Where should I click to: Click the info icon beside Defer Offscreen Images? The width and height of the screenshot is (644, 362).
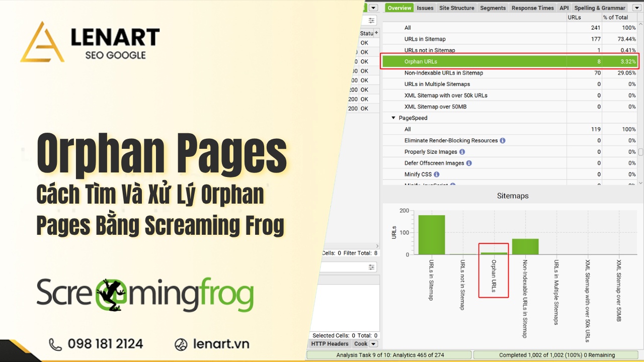coord(468,163)
